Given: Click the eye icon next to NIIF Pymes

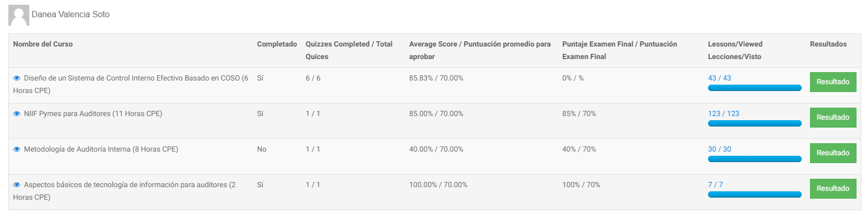Looking at the screenshot, I should (x=17, y=114).
